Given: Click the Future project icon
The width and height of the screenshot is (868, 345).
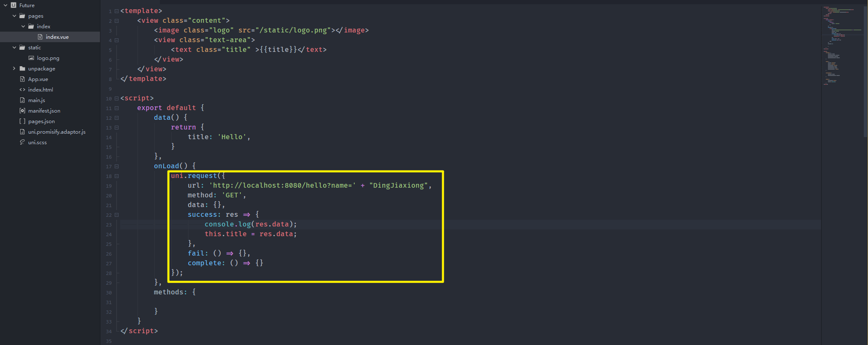Looking at the screenshot, I should pos(13,5).
